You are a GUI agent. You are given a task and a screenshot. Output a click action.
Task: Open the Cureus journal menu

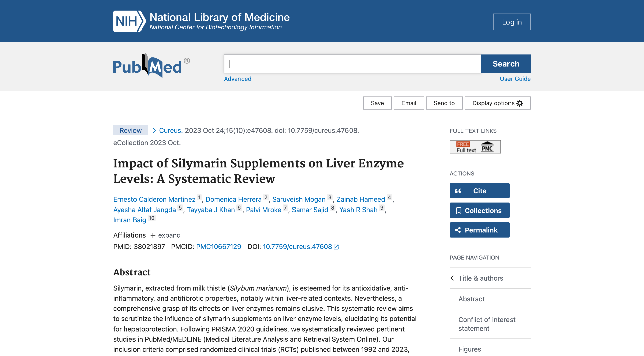click(171, 130)
